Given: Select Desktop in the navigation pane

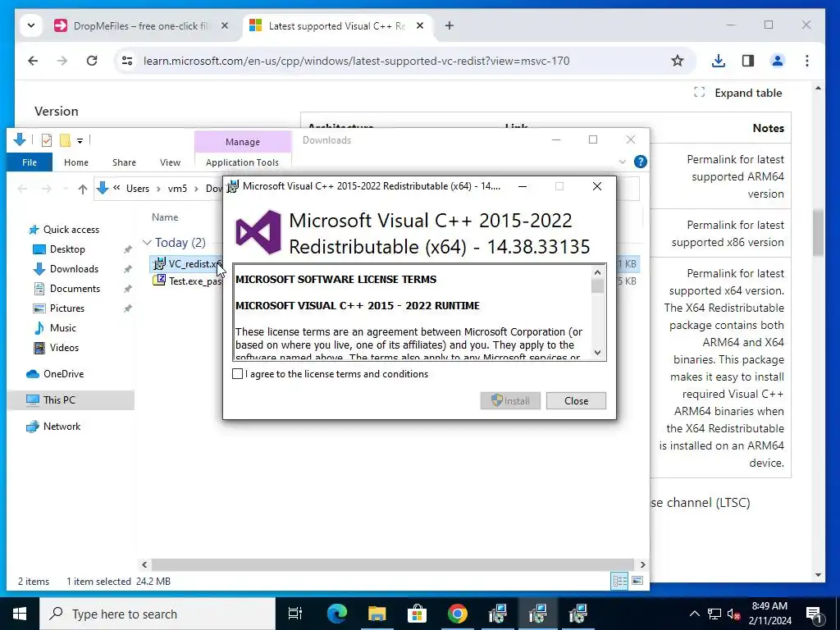Looking at the screenshot, I should pyautogui.click(x=67, y=249).
